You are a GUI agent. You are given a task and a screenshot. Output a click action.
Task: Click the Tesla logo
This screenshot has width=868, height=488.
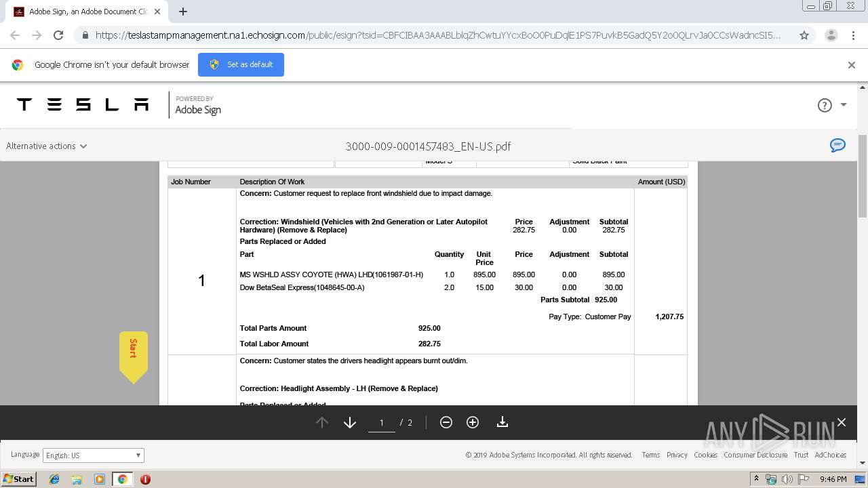pos(83,104)
